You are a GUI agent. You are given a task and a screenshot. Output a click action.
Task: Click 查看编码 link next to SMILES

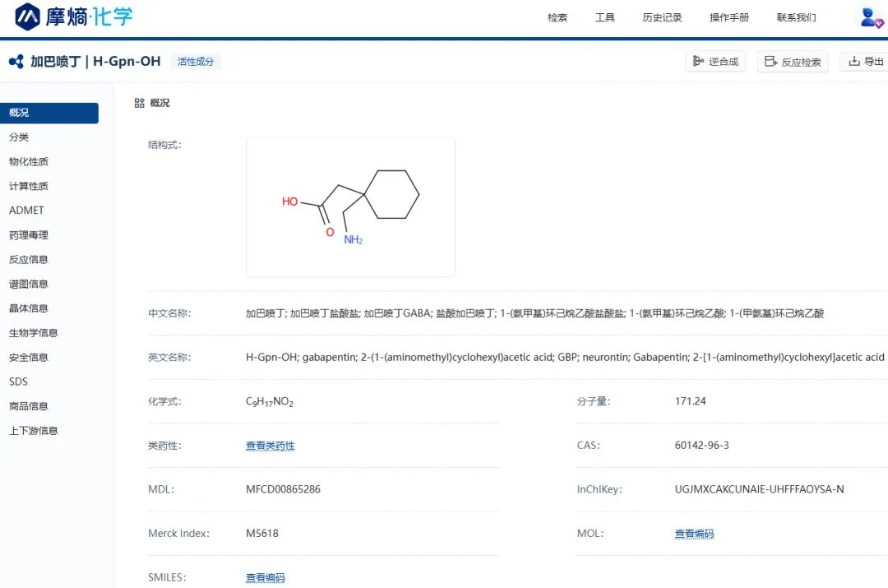point(265,578)
